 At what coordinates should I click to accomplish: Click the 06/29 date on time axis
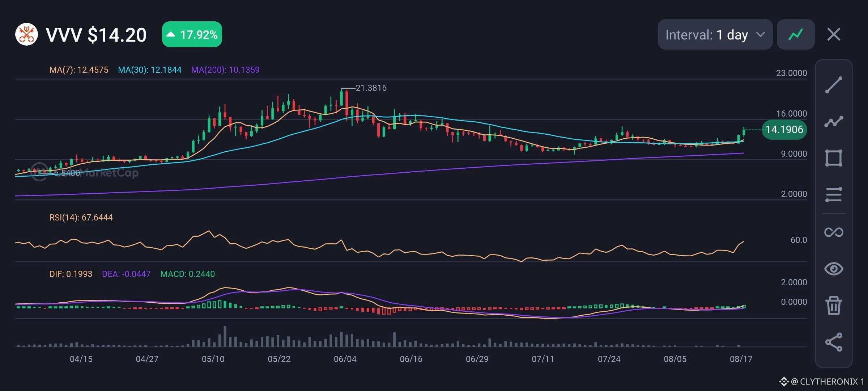click(x=477, y=359)
